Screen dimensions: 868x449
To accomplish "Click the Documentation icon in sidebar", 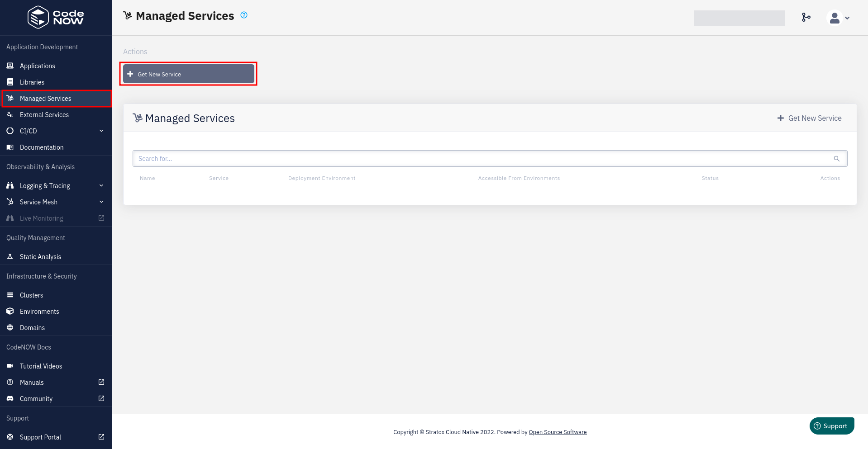I will [10, 147].
